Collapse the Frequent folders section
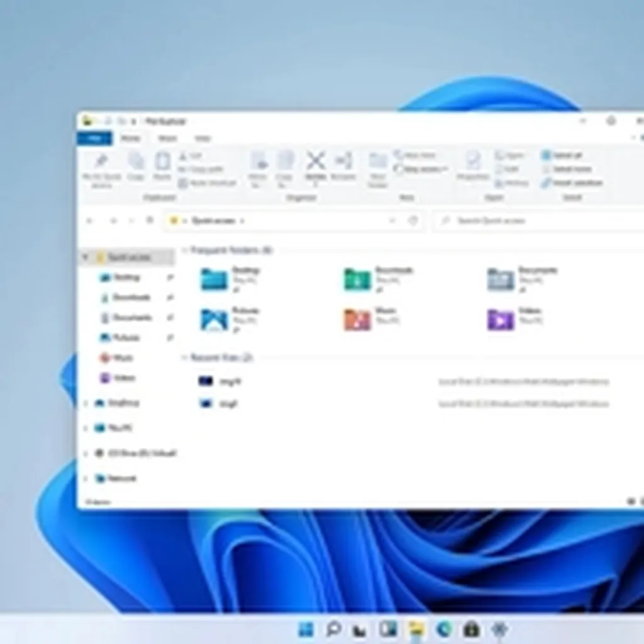 [184, 250]
